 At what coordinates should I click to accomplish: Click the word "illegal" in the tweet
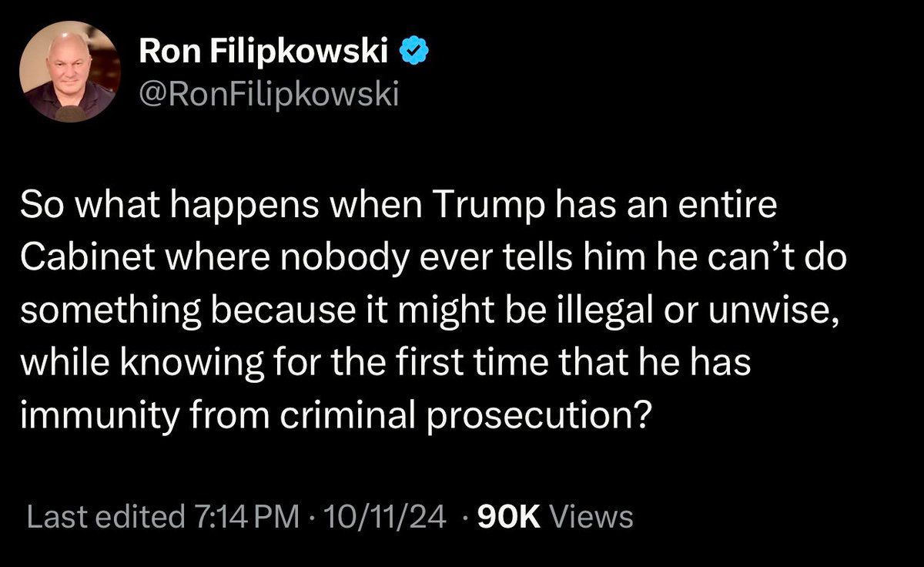[x=581, y=307]
